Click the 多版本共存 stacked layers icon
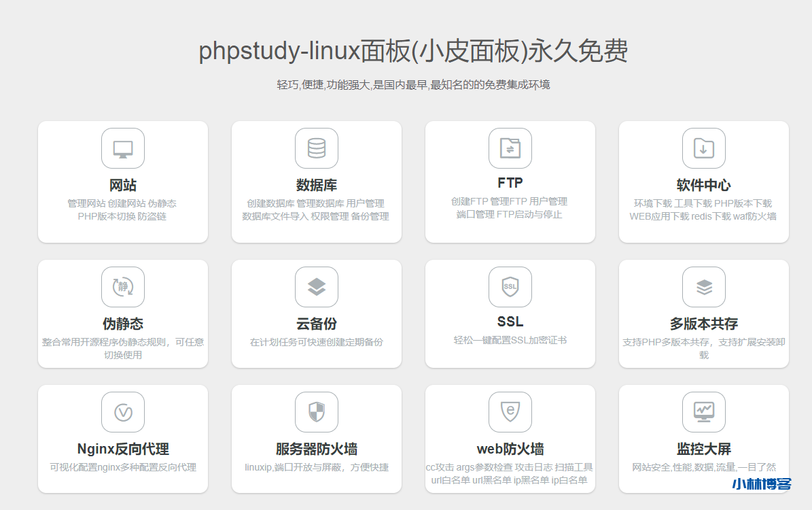Viewport: 812px width, 510px height. pos(703,287)
